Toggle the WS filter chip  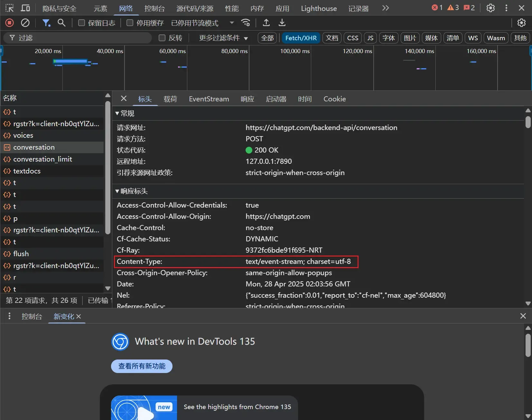[x=473, y=38]
